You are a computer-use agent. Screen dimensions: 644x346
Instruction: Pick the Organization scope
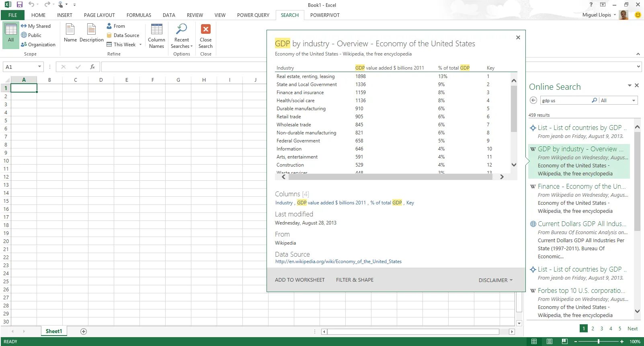pos(38,44)
